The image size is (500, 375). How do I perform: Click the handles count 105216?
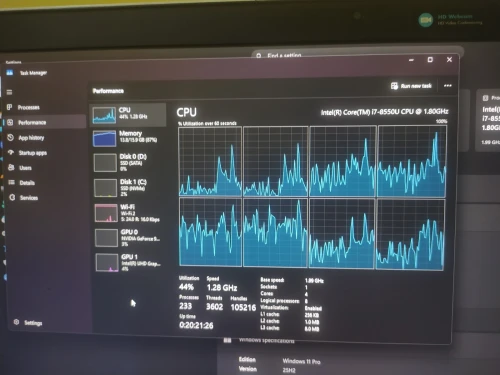coord(243,307)
